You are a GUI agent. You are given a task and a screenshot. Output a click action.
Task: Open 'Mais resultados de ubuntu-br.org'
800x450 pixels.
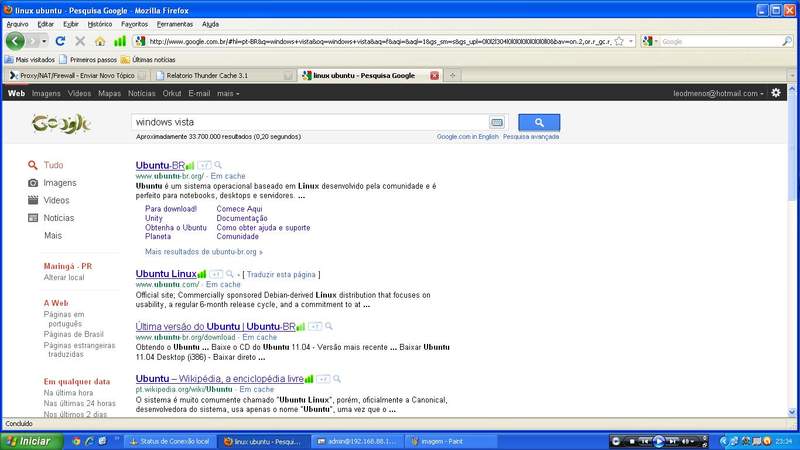click(x=204, y=252)
